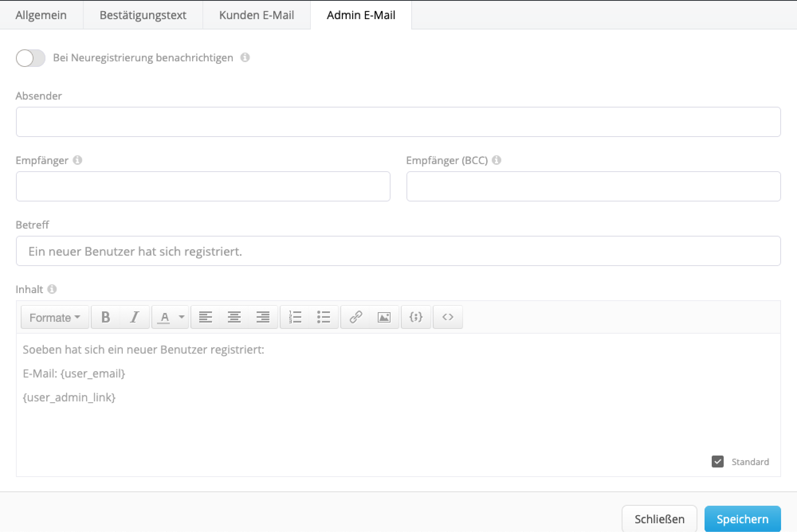Apply italic formatting

tap(135, 317)
